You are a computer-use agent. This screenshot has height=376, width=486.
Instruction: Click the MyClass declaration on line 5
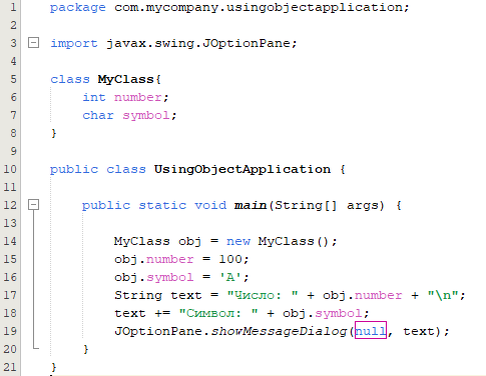click(125, 79)
